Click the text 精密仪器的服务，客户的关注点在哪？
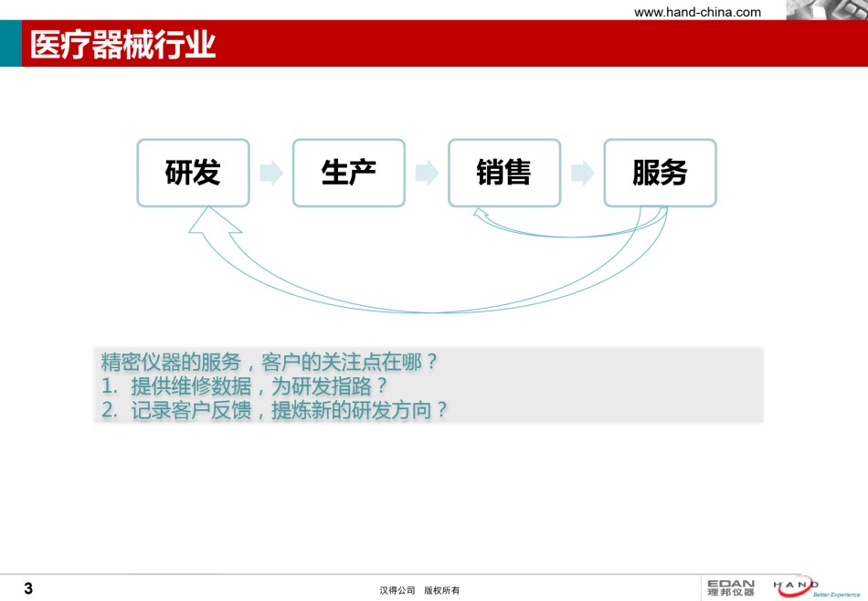868x601 pixels. point(270,362)
